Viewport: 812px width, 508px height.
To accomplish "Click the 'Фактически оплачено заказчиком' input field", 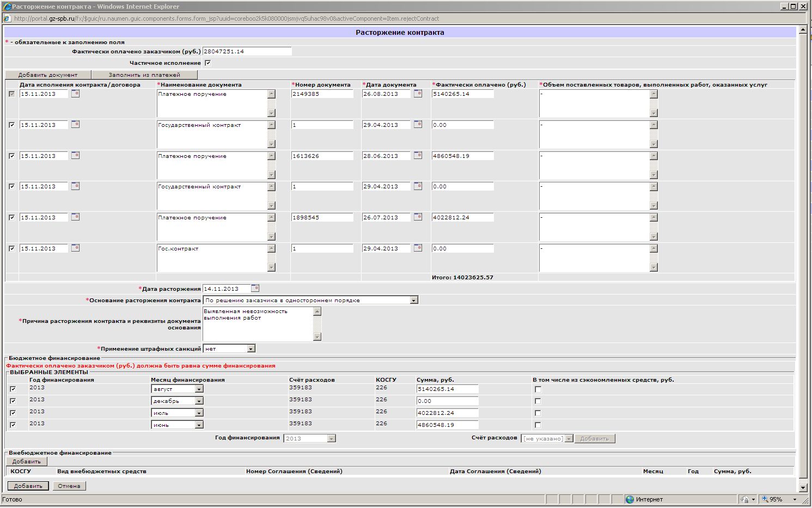I will (247, 51).
